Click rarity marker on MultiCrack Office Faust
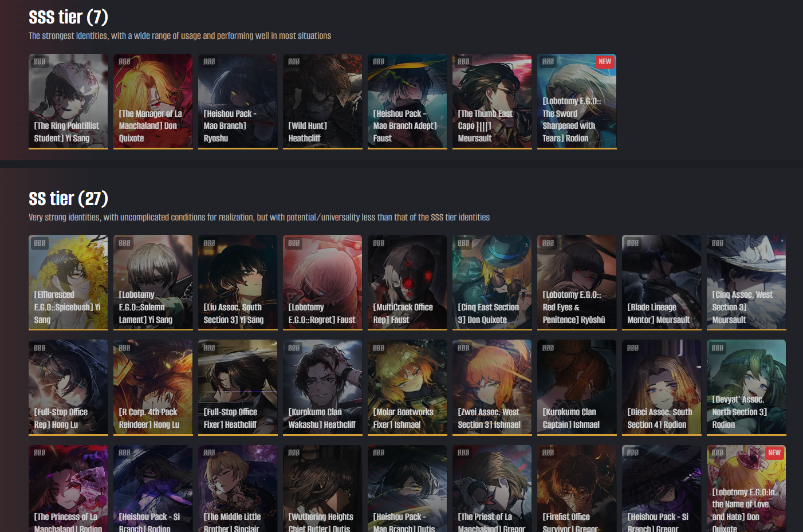 pos(379,243)
